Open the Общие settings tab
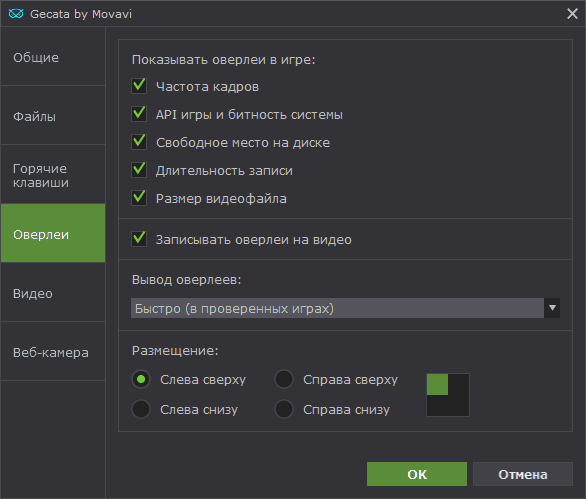The image size is (586, 499). click(53, 56)
